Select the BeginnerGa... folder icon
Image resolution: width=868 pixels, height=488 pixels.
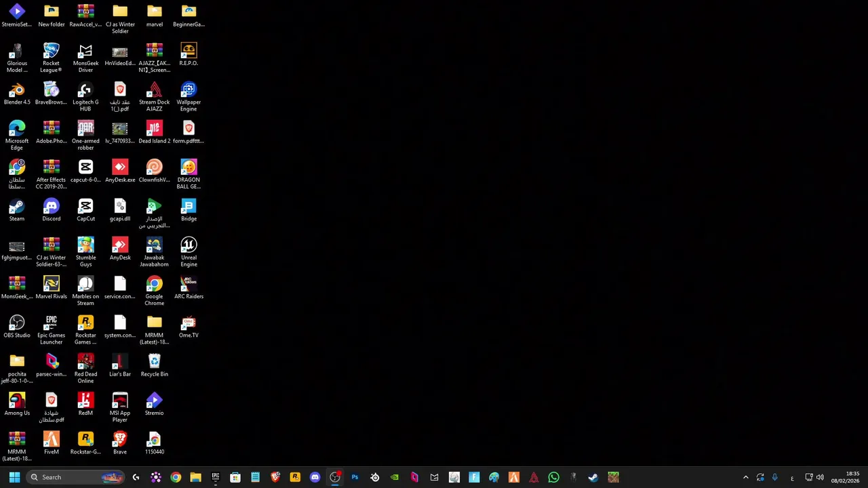click(189, 16)
